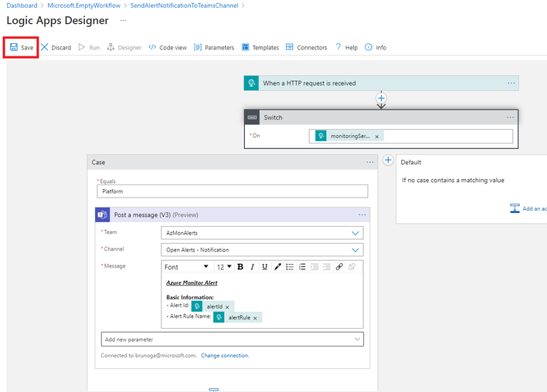
Task: Open Templates gallery
Action: 260,47
